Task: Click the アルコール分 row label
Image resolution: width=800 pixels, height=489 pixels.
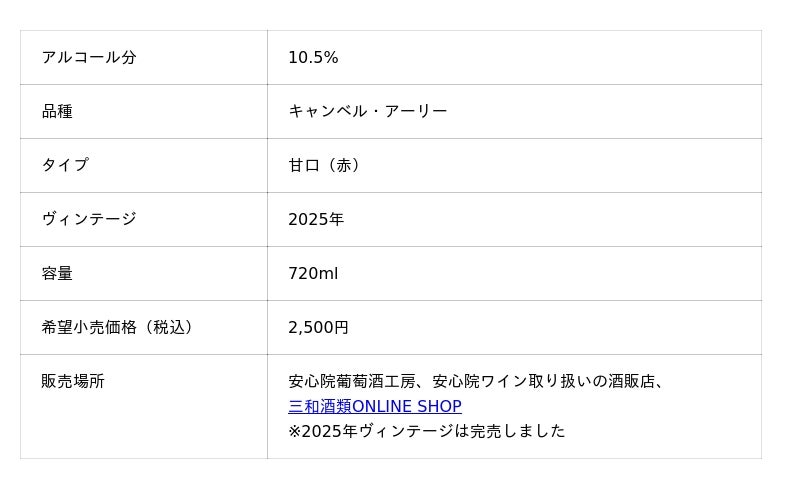Action: pyautogui.click(x=89, y=58)
